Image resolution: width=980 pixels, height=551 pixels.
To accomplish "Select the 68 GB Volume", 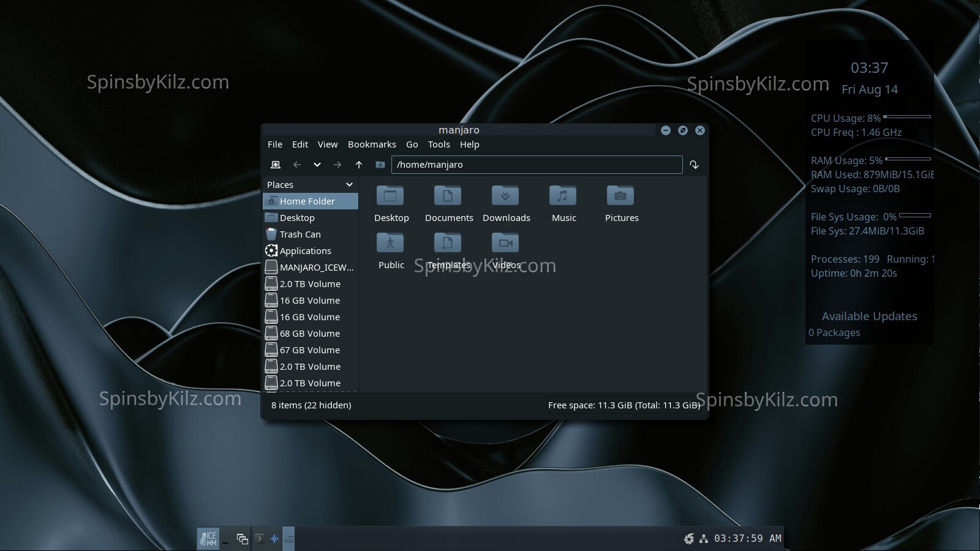I will pos(311,334).
